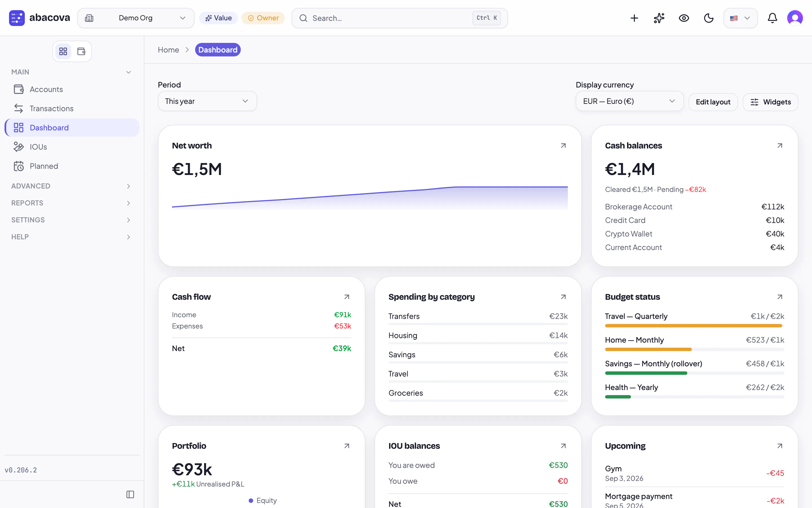812x508 pixels.
Task: Expand the ADVANCED sidebar section
Action: [x=72, y=186]
